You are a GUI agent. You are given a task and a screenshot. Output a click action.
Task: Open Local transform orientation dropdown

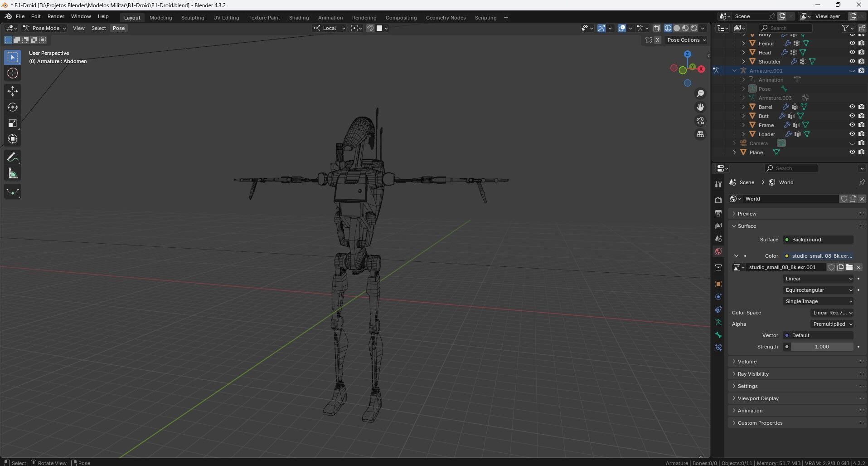click(x=329, y=28)
